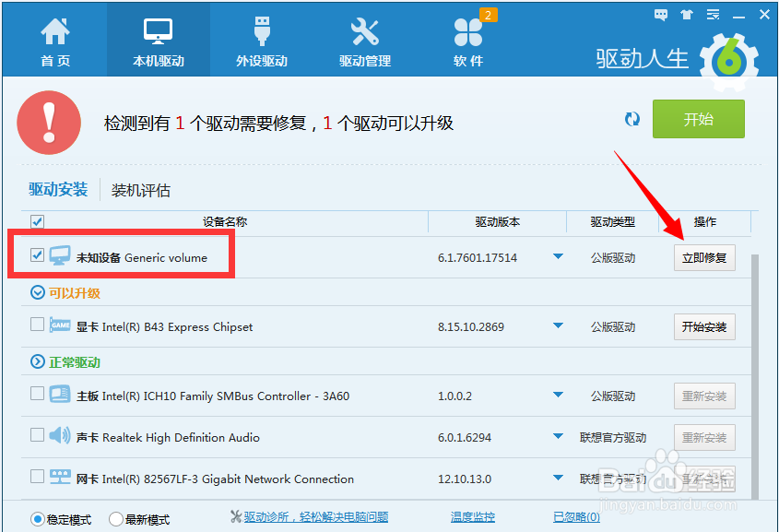Click the feedback chat bubble icon
This screenshot has width=779, height=532.
(x=661, y=15)
